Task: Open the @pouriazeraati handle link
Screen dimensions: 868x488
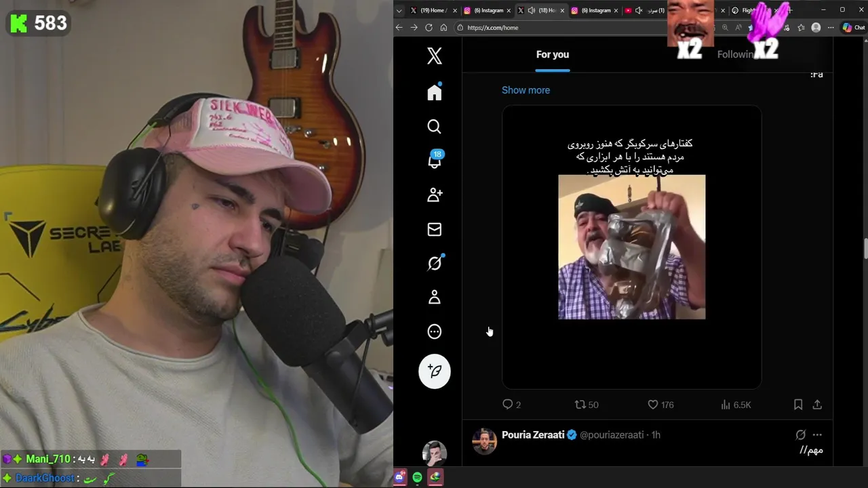Action: (x=612, y=435)
